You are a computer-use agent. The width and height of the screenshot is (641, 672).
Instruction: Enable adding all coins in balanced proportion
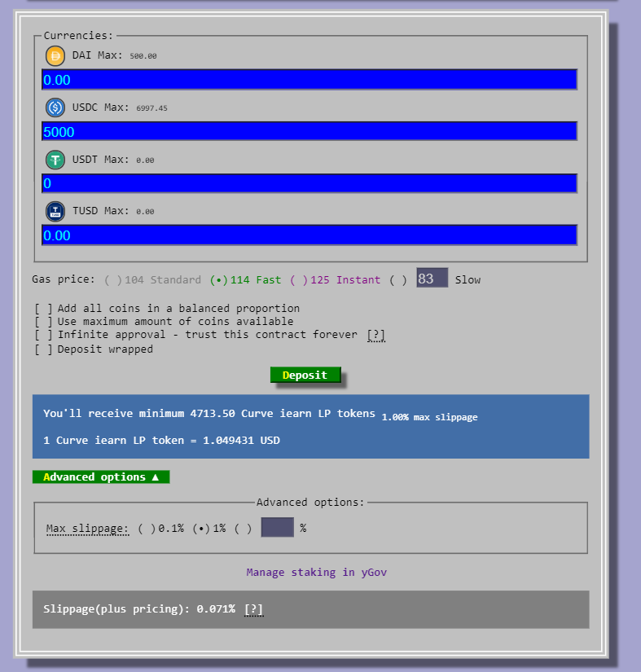click(44, 309)
